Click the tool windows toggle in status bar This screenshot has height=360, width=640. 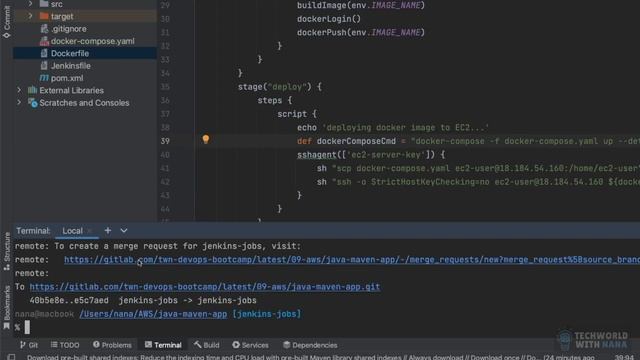point(11,357)
